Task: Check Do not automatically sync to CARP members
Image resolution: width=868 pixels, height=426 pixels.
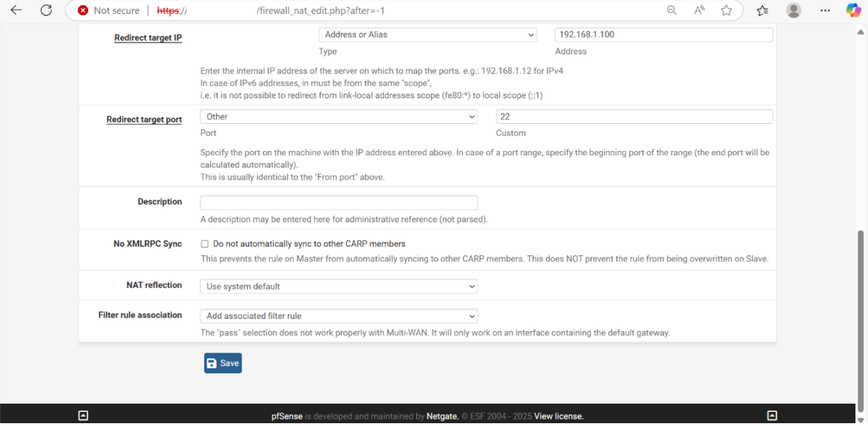Action: point(205,244)
